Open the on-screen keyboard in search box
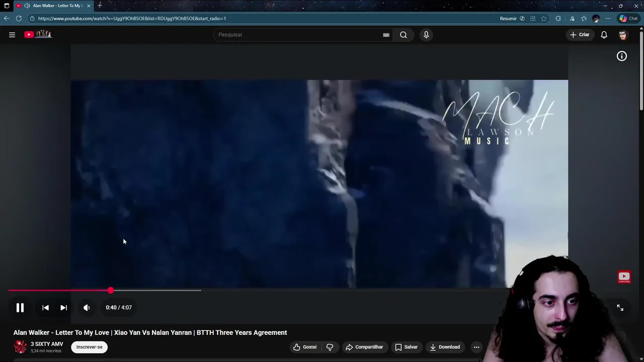 pos(386,35)
